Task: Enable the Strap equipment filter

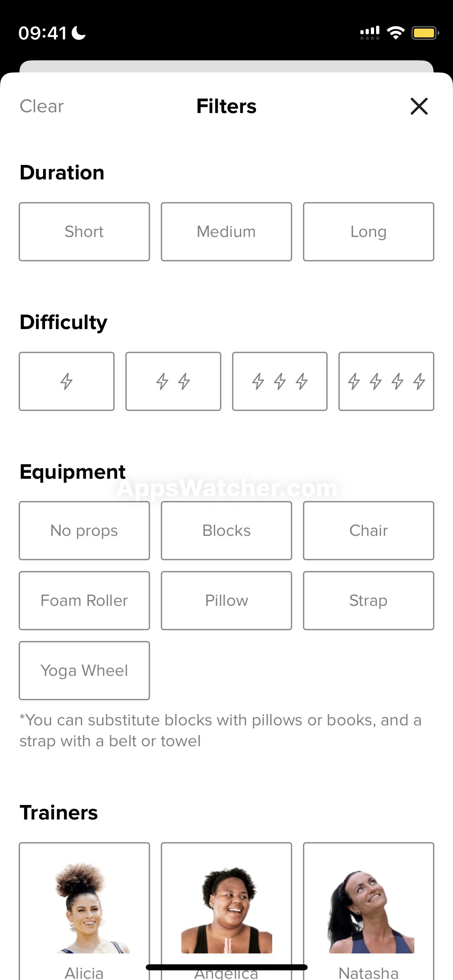Action: [368, 601]
